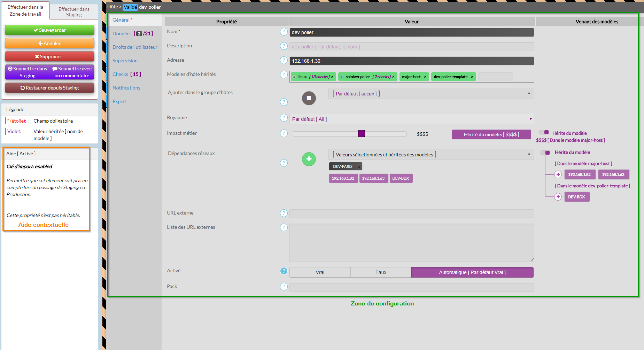
Task: Click the help icon beside Adresse field
Action: coord(284,60)
